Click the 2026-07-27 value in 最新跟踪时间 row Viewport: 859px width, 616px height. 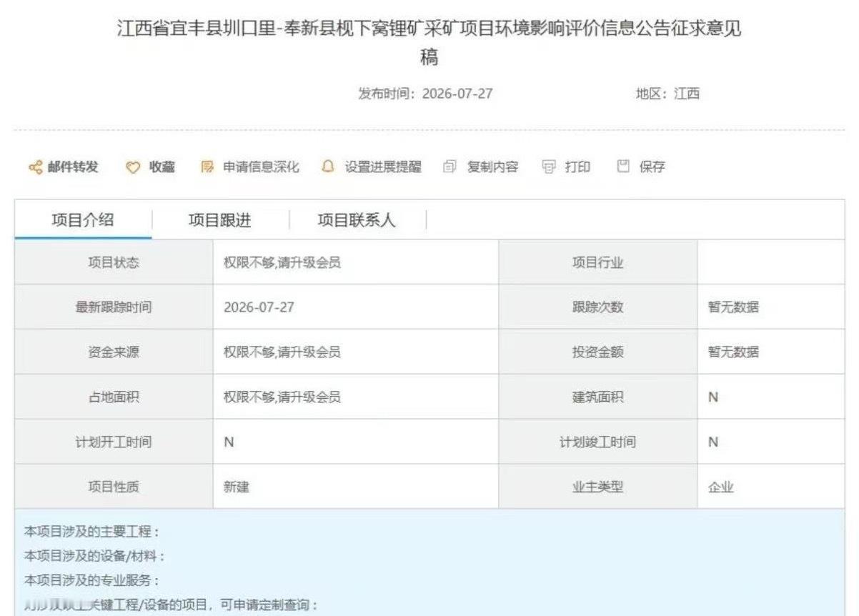pos(259,307)
